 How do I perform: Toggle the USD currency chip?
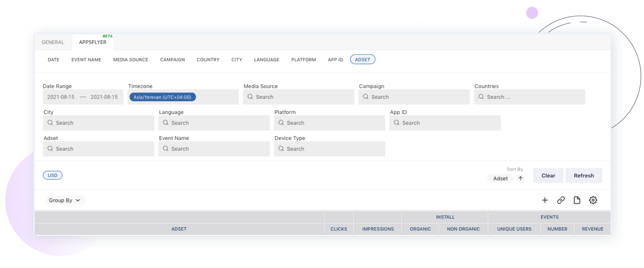tap(53, 176)
